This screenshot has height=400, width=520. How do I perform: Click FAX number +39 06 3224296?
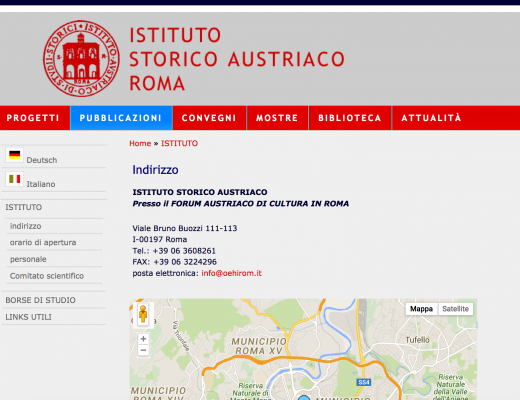click(185, 262)
